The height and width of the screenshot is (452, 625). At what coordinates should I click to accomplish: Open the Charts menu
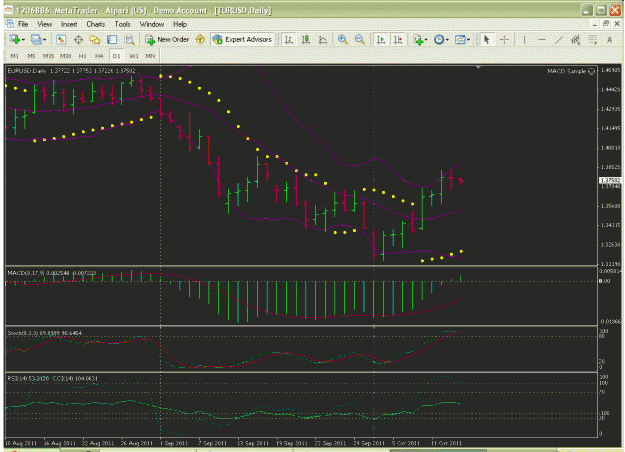tap(96, 24)
